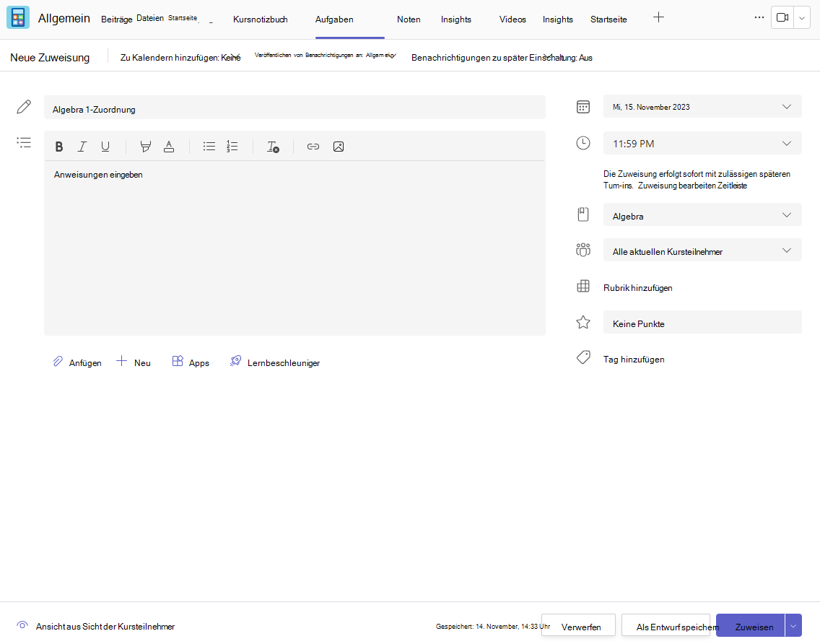This screenshot has height=644, width=820.
Task: Click Neu to create new file
Action: (x=134, y=362)
